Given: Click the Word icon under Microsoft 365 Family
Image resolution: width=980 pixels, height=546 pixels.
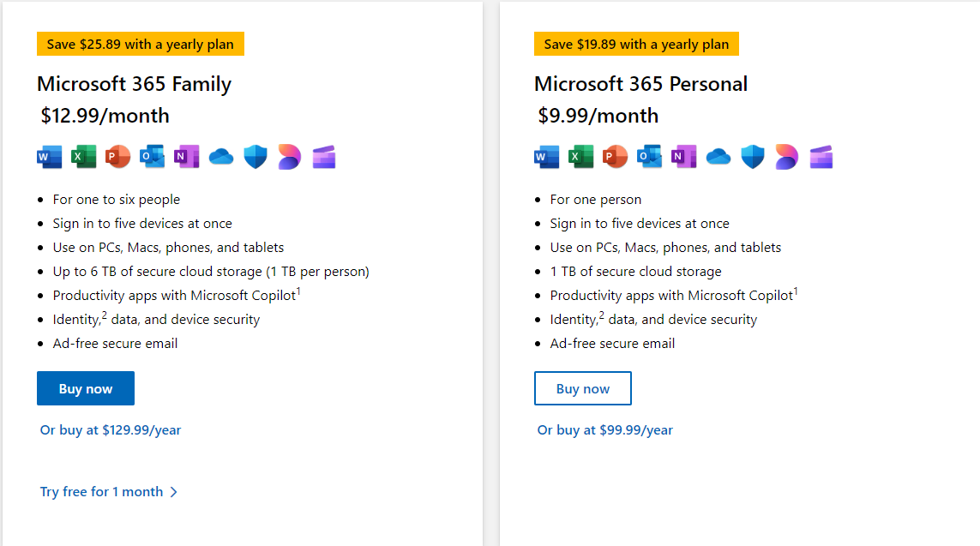Looking at the screenshot, I should (50, 157).
